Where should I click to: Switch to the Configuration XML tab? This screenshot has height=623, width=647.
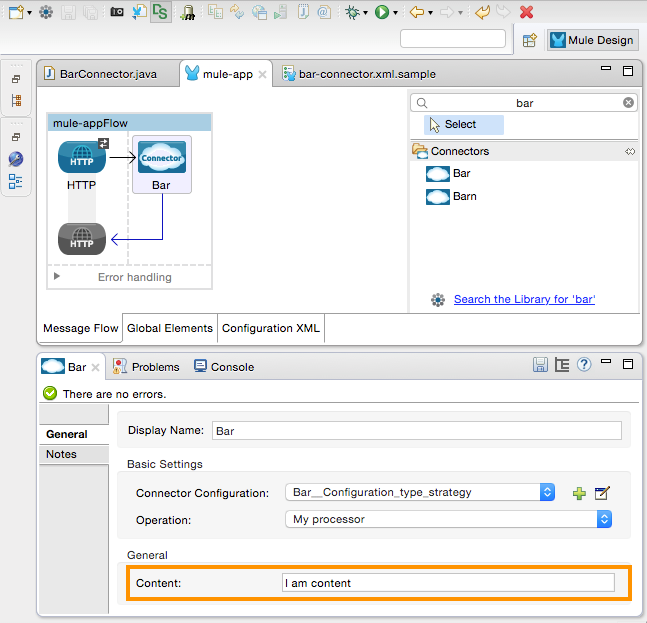(270, 328)
